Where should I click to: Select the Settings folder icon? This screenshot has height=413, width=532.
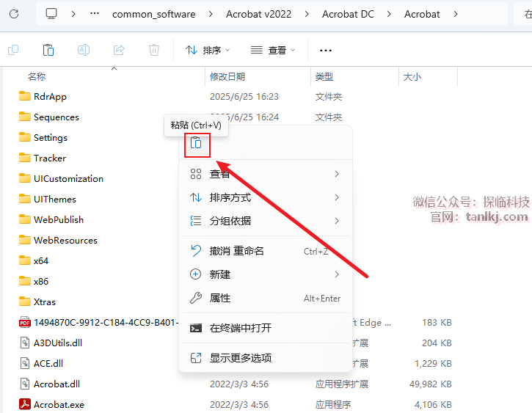point(24,137)
